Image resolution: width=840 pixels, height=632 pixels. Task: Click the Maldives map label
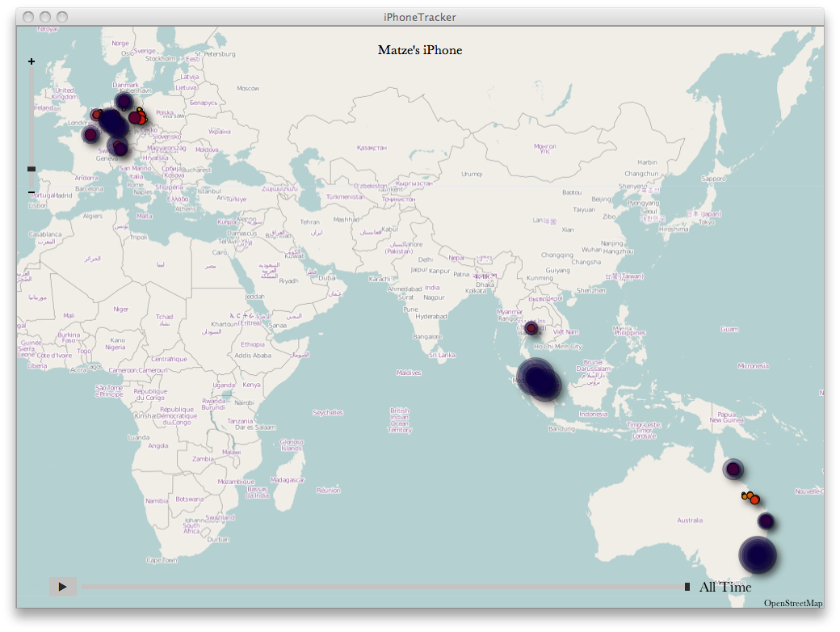click(x=409, y=373)
